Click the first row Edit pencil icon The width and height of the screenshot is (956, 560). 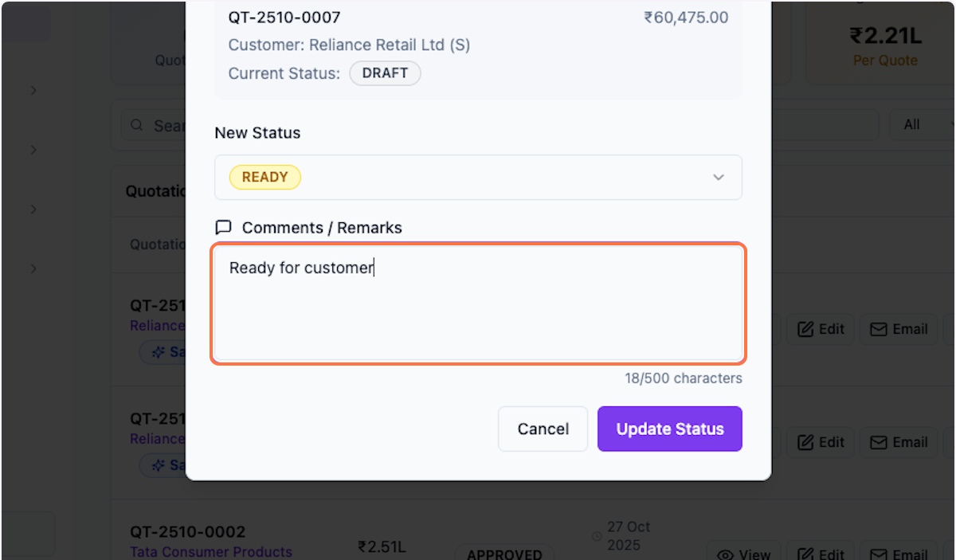(805, 329)
